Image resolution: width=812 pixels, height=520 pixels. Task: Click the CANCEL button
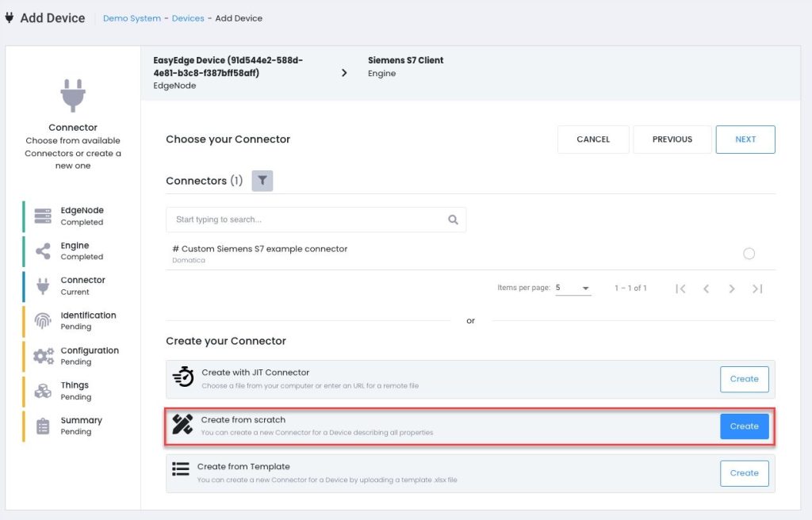tap(593, 140)
